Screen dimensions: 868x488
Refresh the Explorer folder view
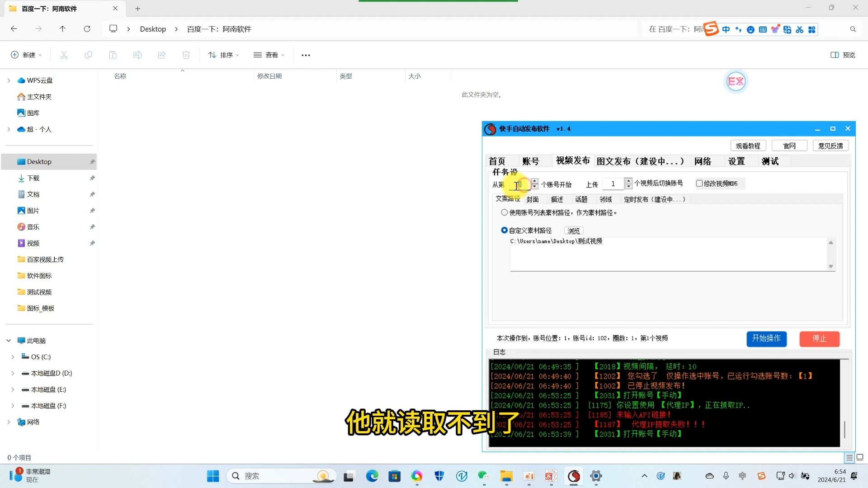[87, 29]
